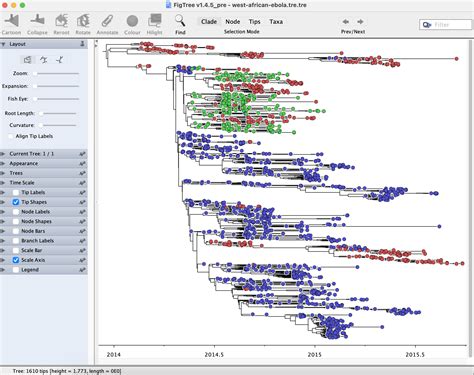The image size is (474, 375).
Task: Expand Appearance section
Action: coord(3,163)
